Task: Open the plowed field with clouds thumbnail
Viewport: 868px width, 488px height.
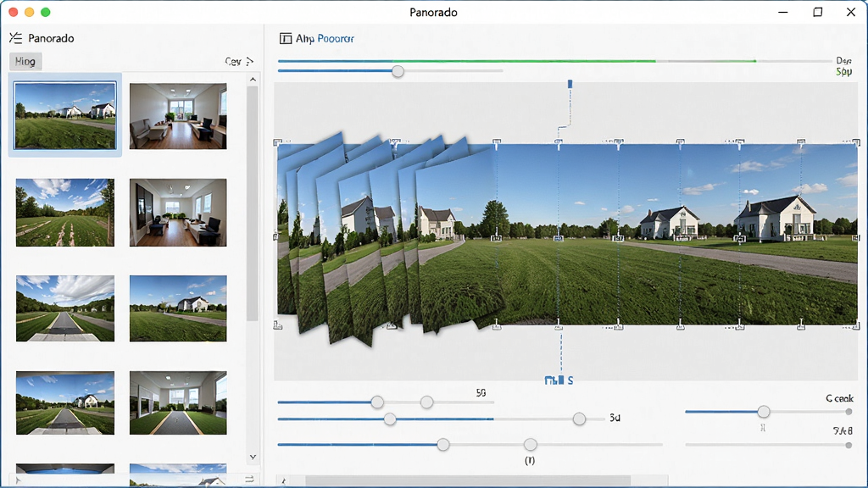Action: click(x=65, y=213)
